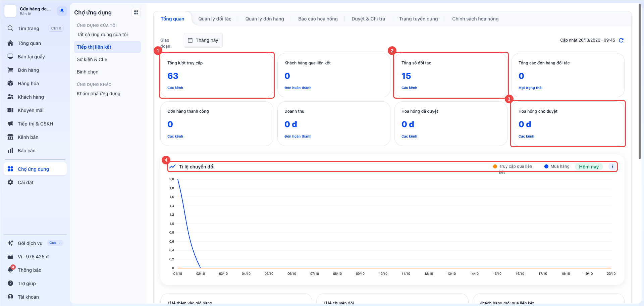Viewport: 644px width, 306px height.
Task: Click the Khuyến mãi ticket icon
Action: pos(10,110)
